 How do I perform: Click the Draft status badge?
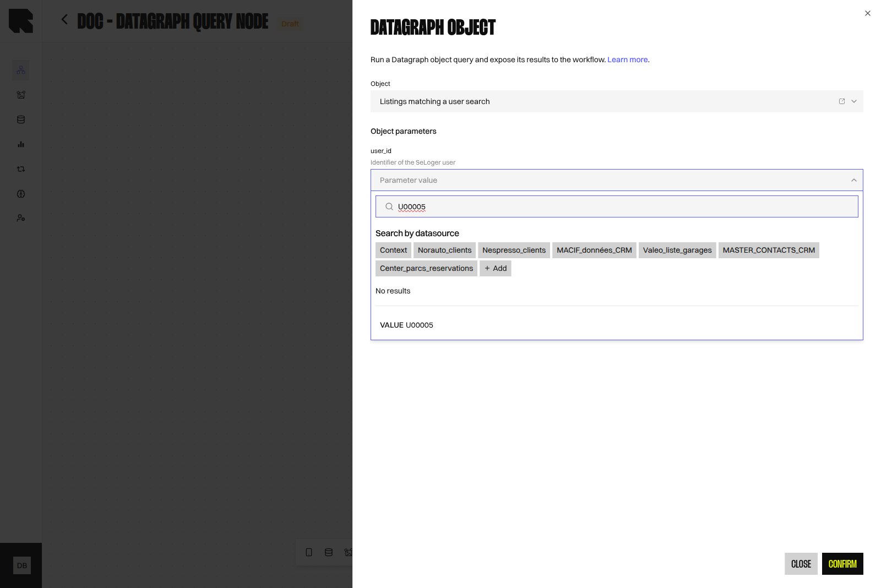click(x=290, y=24)
